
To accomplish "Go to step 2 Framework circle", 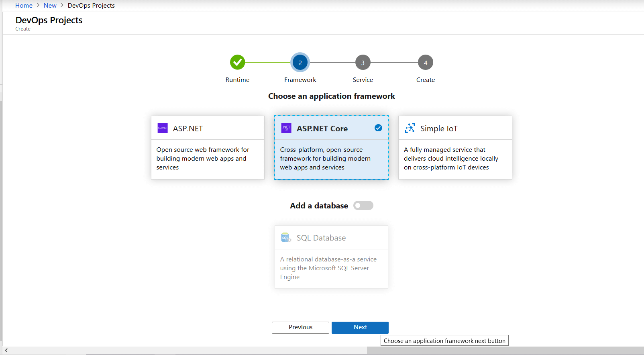I will click(300, 62).
